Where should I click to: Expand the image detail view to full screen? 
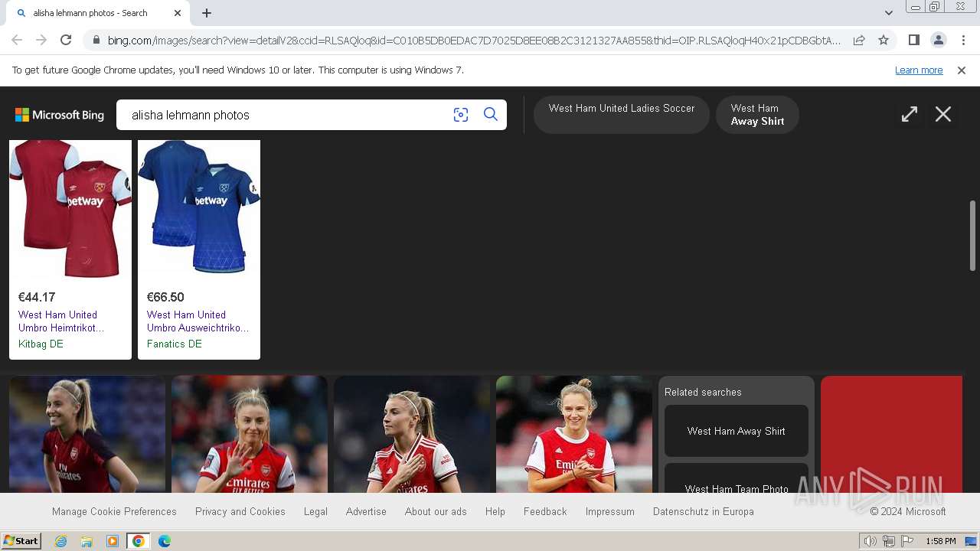click(x=910, y=114)
